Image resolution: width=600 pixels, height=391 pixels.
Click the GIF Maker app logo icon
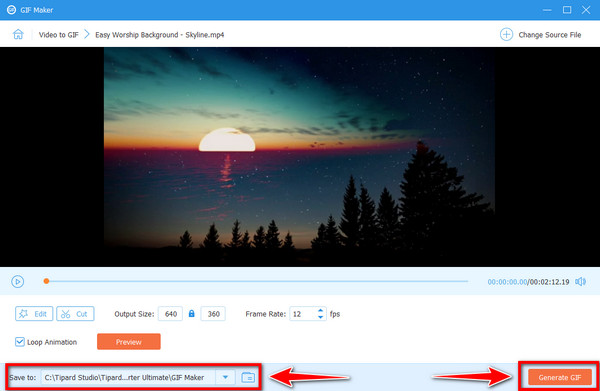[11, 10]
